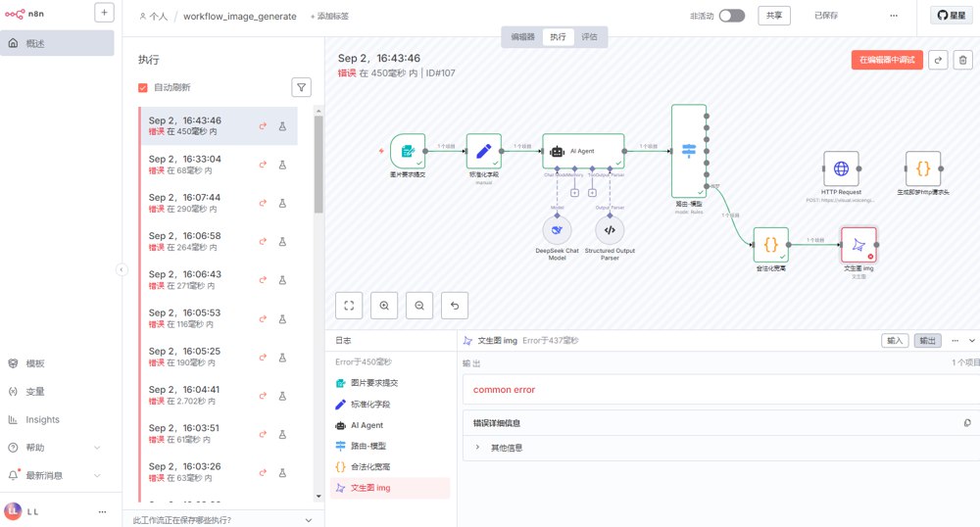Switch to the 编辑器 editor tab

pyautogui.click(x=522, y=36)
